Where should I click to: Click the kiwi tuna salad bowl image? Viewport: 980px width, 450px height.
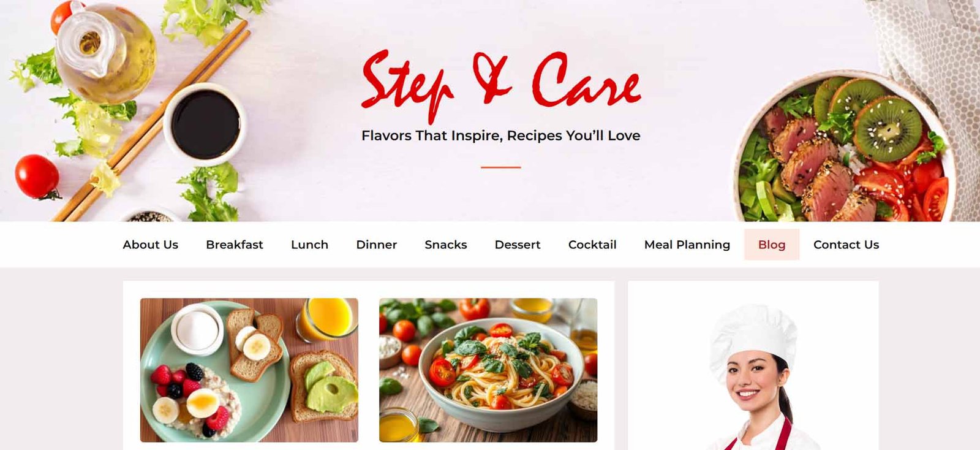point(845,147)
